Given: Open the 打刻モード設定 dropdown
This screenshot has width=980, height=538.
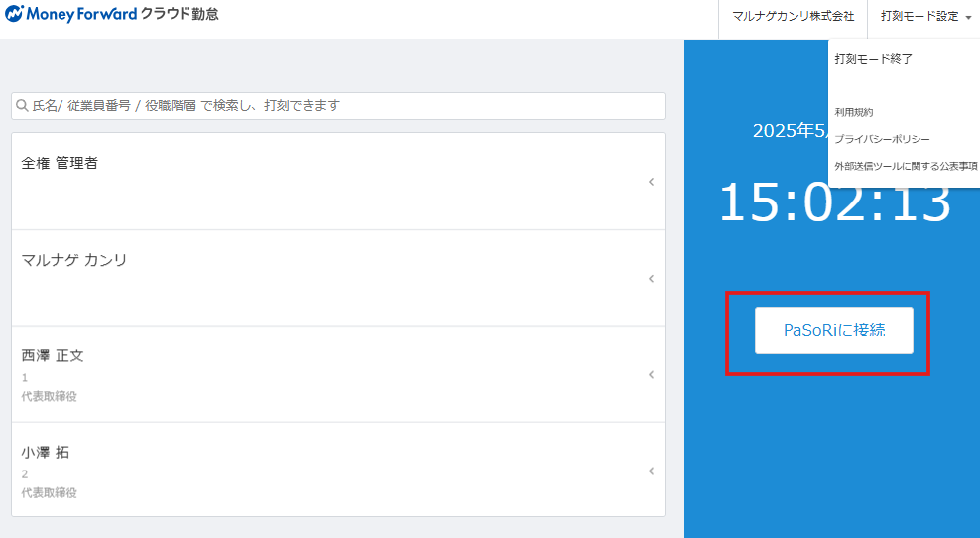Looking at the screenshot, I should 919,16.
